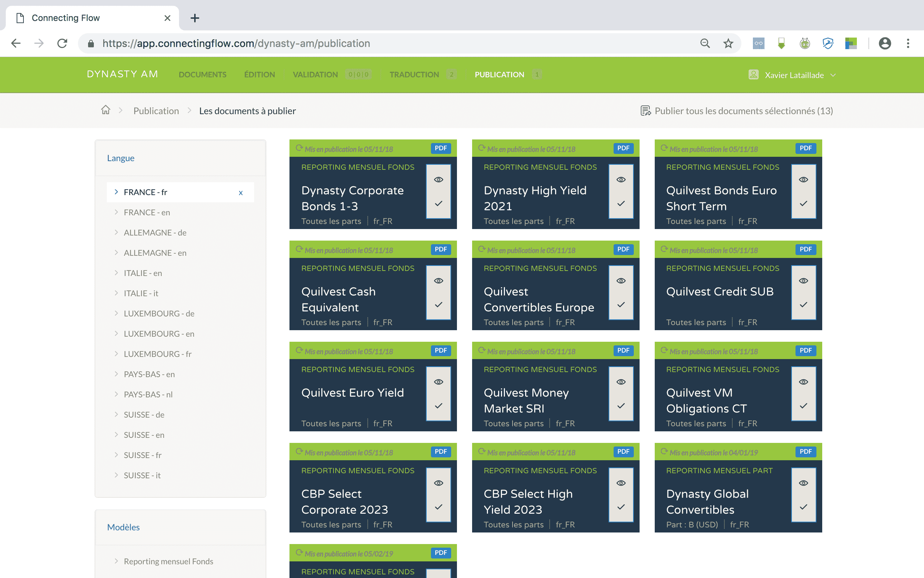Deselect Dynasty Global Convertibles checkmark

pos(803,507)
